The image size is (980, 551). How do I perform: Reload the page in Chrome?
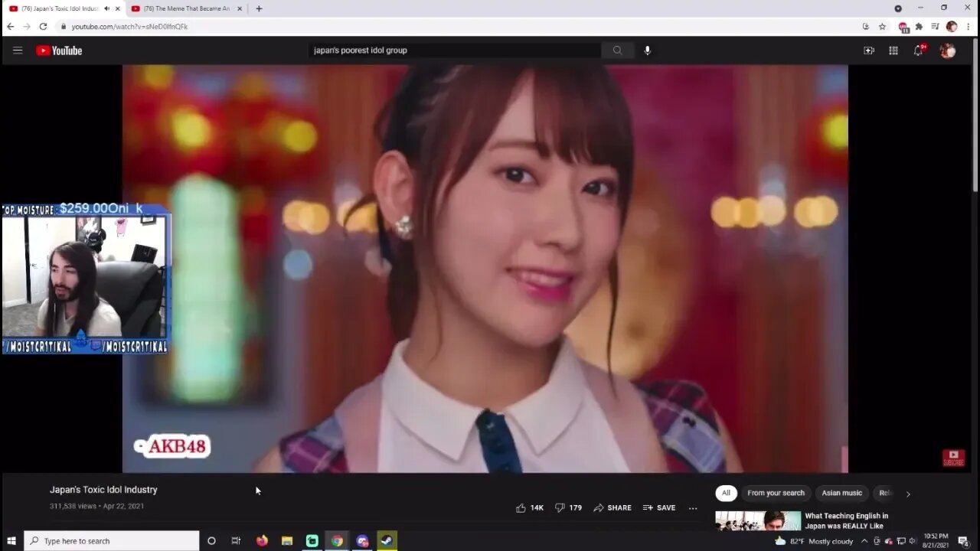[x=43, y=26]
